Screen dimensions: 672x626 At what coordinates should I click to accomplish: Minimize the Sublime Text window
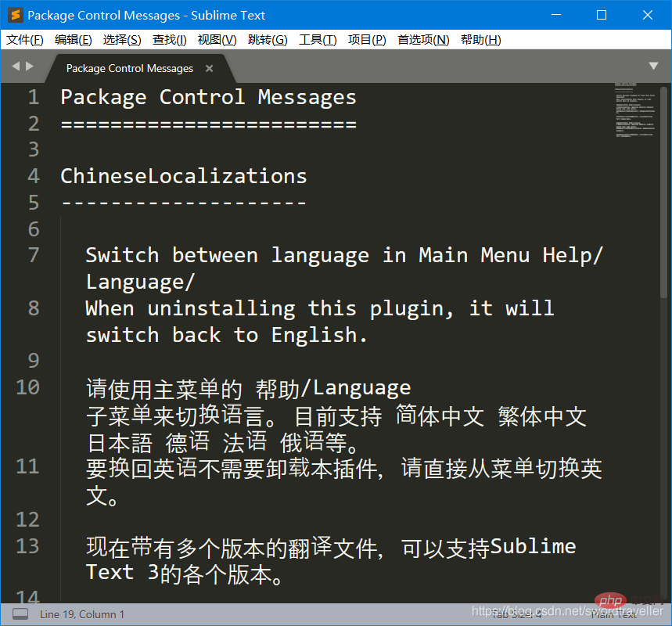tap(556, 15)
